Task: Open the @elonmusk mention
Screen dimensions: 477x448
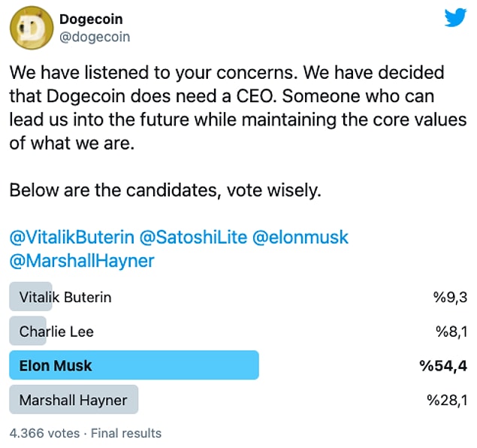Action: pos(300,237)
